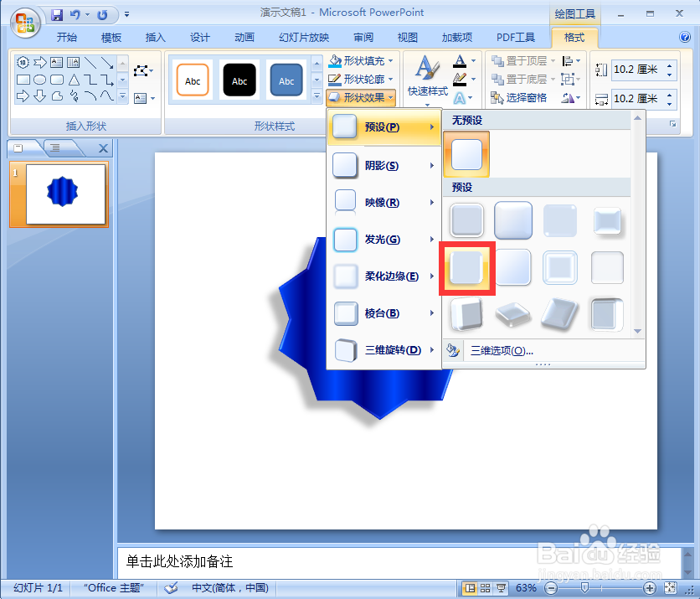Open PowerPoint help question mark
700x599 pixels.
[x=685, y=37]
